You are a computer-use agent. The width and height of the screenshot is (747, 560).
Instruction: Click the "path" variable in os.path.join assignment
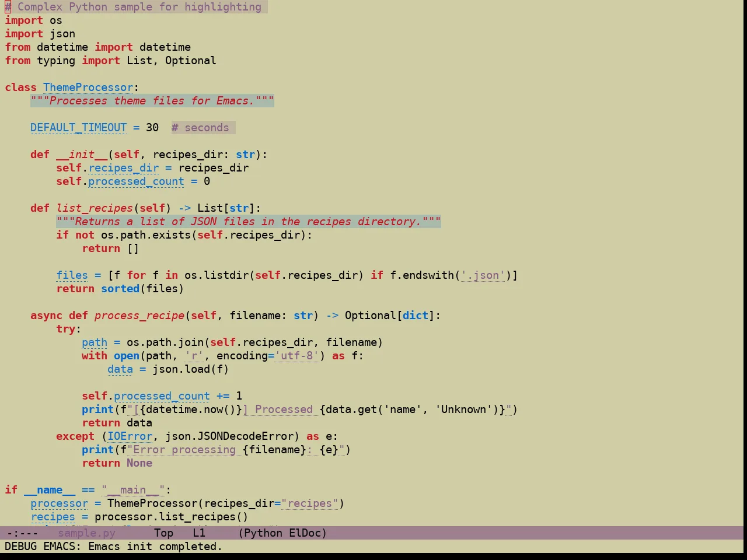(95, 342)
